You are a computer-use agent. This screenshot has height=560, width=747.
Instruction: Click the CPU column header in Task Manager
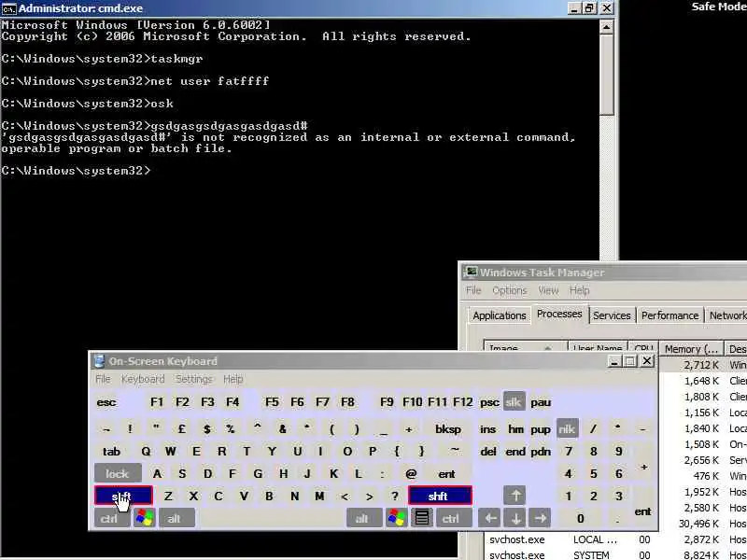643,346
